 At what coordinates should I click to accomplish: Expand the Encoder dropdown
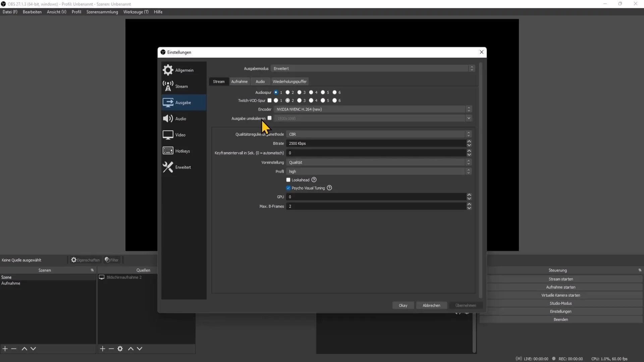469,109
